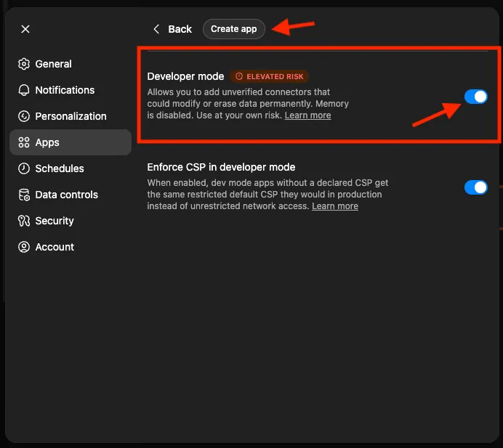Toggle Enforce CSP in developer mode switch

point(475,187)
